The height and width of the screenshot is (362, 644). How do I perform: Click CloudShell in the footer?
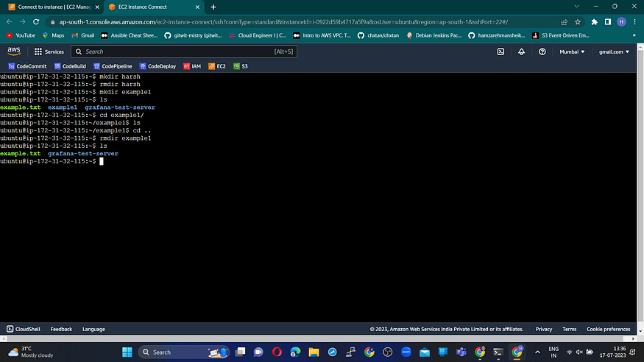(24, 329)
